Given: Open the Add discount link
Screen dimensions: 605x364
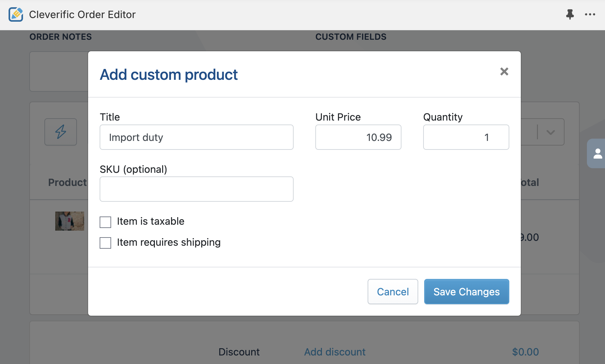Looking at the screenshot, I should tap(335, 352).
